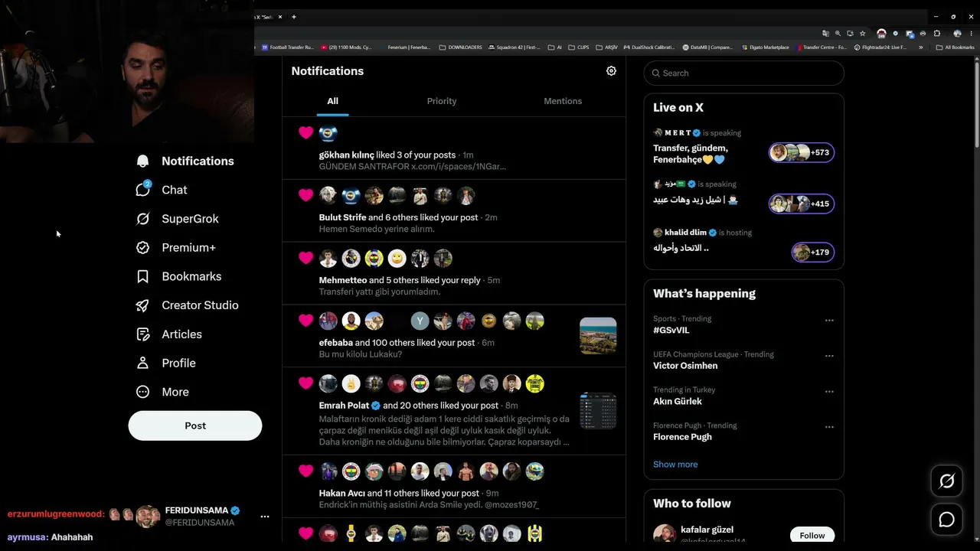980x551 pixels.
Task: Open the account menu three dots beside FERIDUNSAMA
Action: [265, 517]
